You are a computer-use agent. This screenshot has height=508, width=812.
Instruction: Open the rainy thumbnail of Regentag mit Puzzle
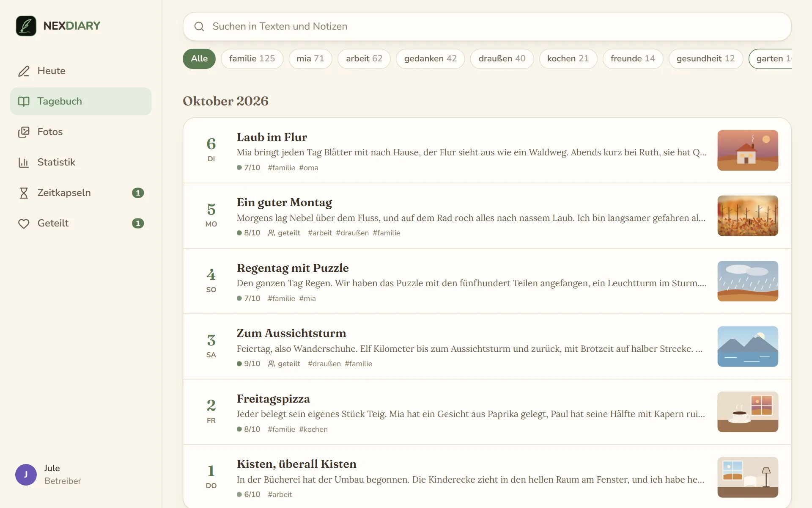pyautogui.click(x=748, y=281)
